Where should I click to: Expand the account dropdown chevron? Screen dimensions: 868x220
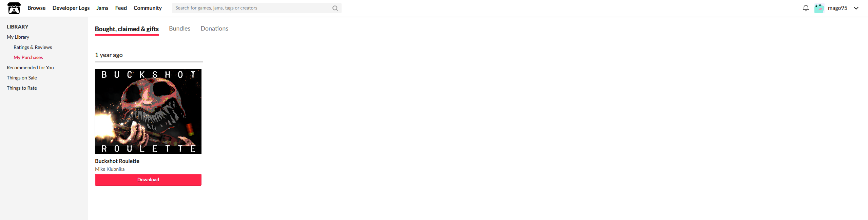pos(856,8)
